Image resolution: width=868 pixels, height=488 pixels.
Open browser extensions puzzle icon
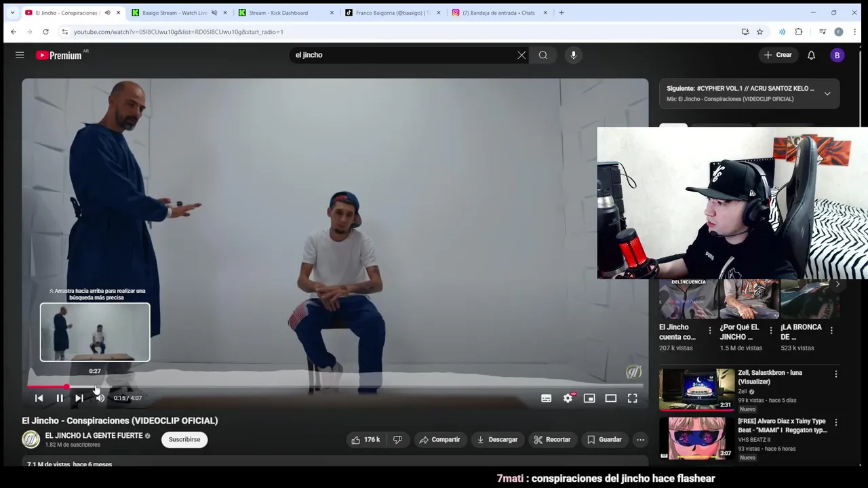pos(799,32)
